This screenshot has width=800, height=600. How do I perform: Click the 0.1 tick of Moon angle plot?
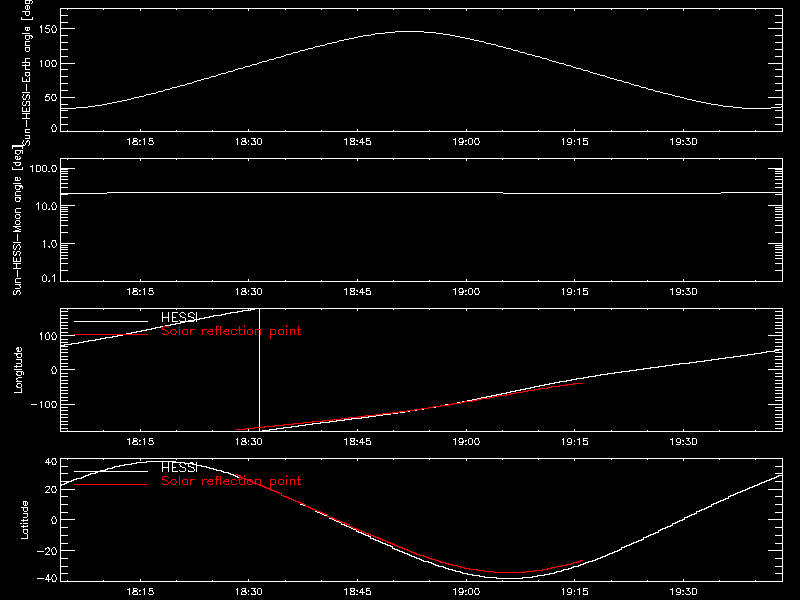click(49, 279)
